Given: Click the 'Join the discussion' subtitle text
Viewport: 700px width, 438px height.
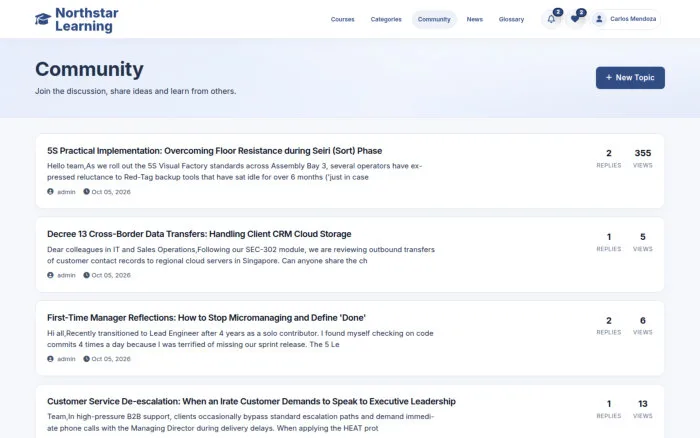Looking at the screenshot, I should click(x=136, y=91).
